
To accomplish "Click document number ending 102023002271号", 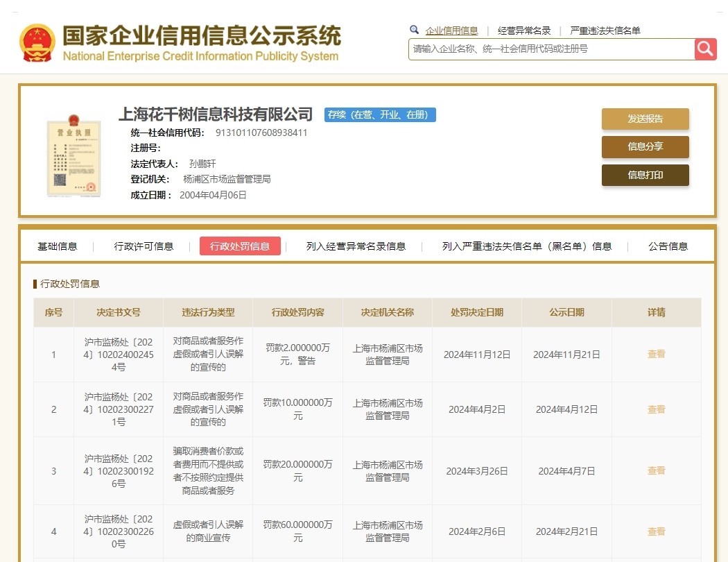I will (x=119, y=409).
